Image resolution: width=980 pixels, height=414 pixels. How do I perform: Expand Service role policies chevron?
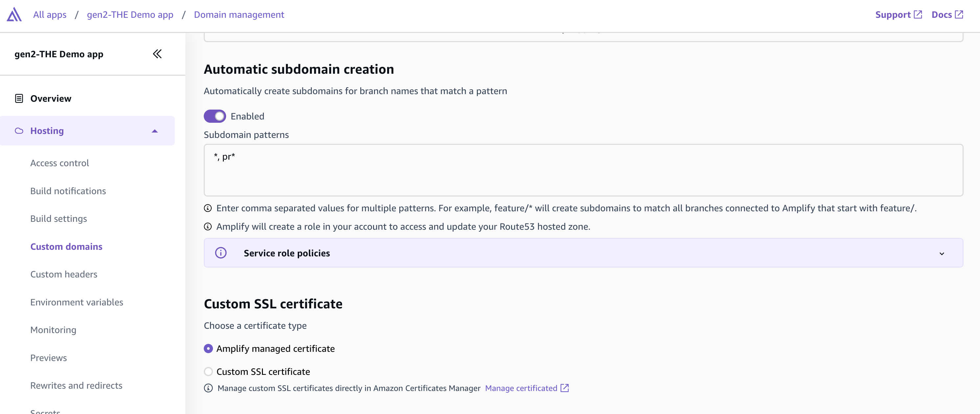(942, 253)
